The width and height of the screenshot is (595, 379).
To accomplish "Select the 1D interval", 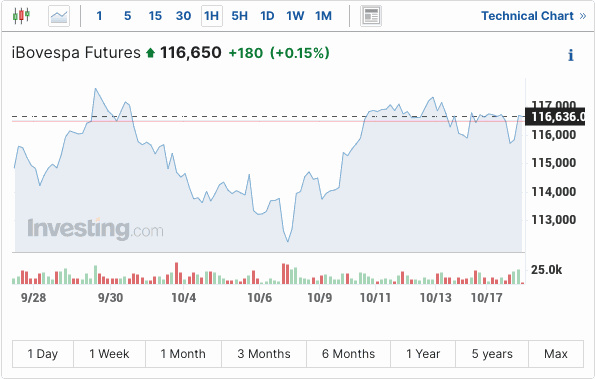I will click(267, 16).
